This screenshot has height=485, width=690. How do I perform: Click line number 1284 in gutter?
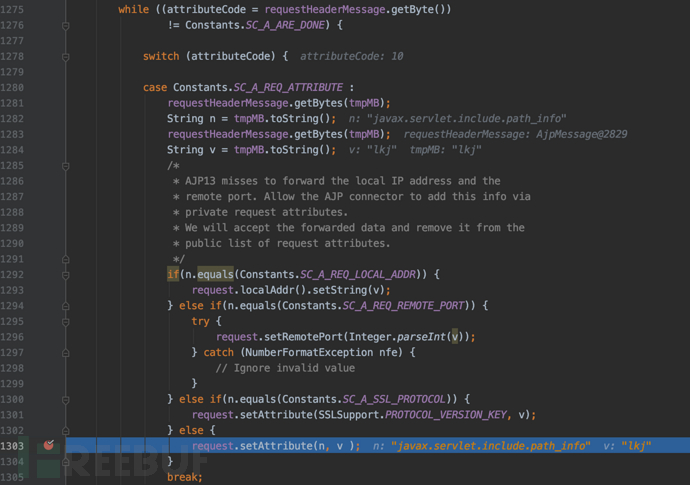(x=12, y=150)
